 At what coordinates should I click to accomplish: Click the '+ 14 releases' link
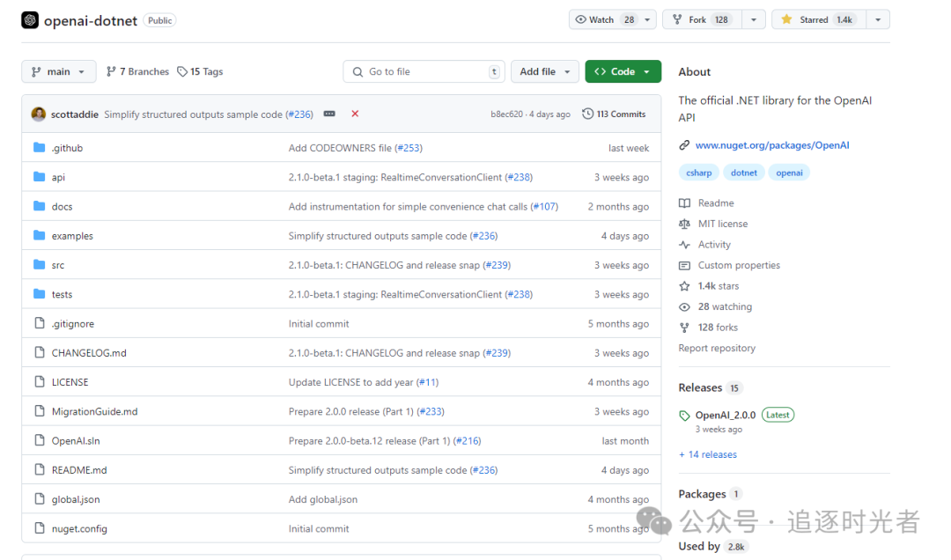(708, 454)
